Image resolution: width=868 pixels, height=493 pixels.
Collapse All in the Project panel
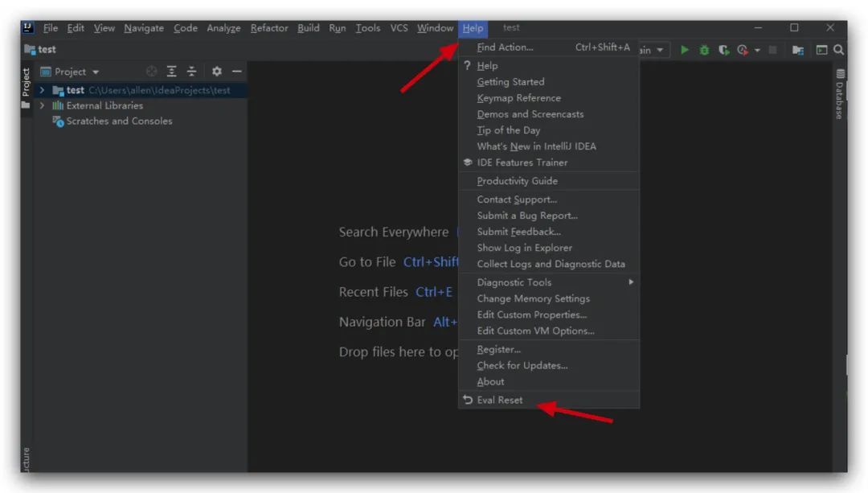click(x=191, y=72)
